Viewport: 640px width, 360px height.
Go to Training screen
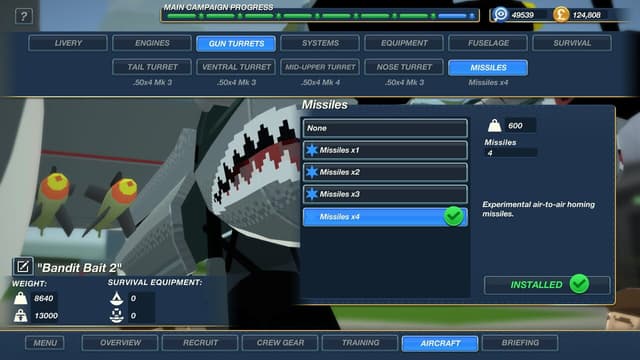click(x=360, y=342)
